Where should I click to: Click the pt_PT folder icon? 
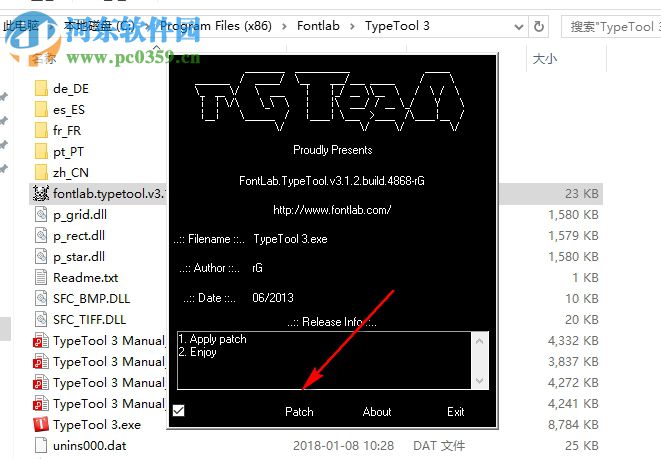pos(41,152)
